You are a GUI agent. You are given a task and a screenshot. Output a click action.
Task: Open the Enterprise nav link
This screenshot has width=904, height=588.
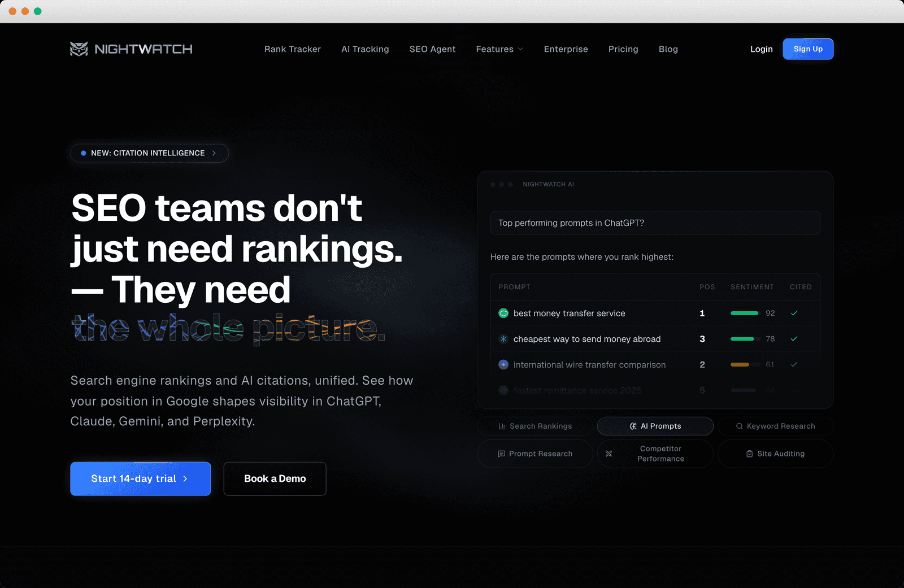click(x=566, y=49)
